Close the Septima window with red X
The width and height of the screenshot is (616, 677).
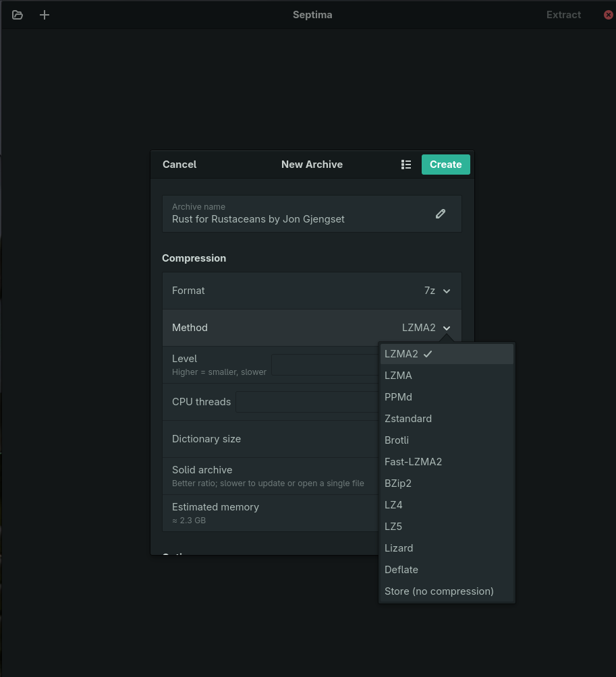(608, 15)
